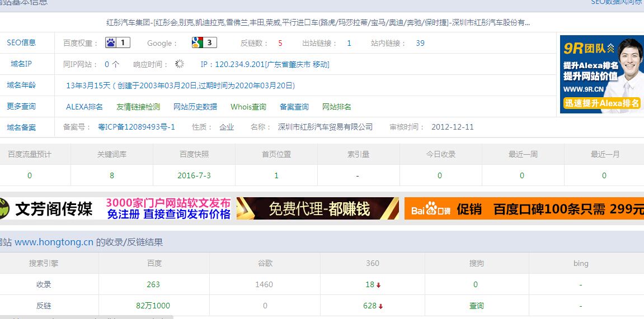Click the 出站链接 value 1
Image resolution: width=644 pixels, height=319 pixels.
[349, 43]
